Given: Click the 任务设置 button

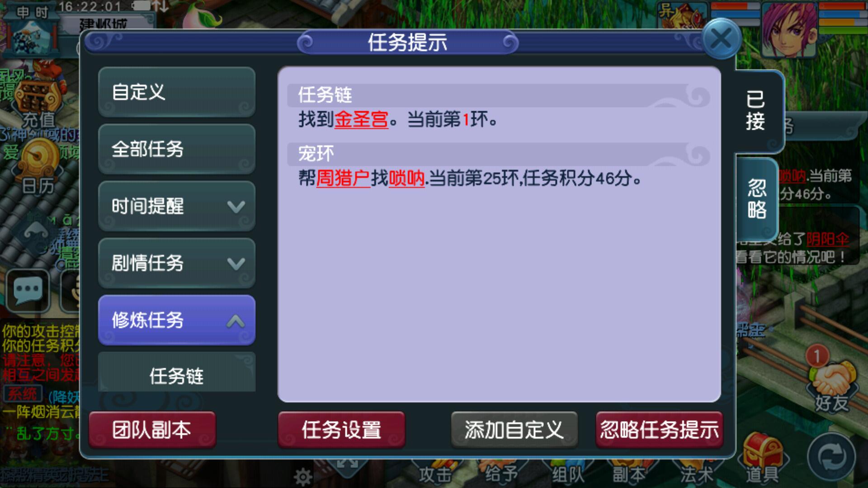Looking at the screenshot, I should pos(341,430).
